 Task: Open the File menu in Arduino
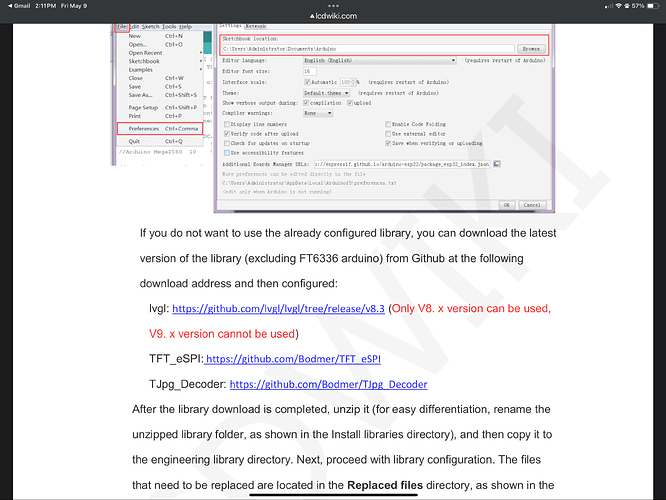tap(122, 27)
